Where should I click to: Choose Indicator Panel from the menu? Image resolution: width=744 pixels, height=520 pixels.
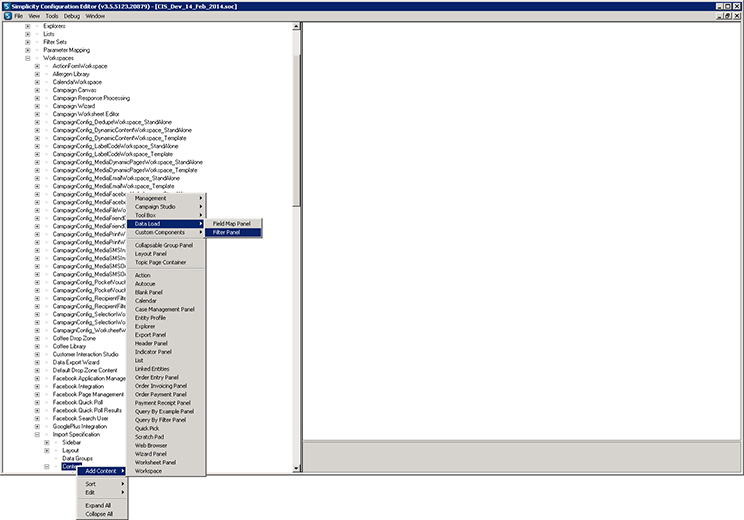click(x=166, y=352)
